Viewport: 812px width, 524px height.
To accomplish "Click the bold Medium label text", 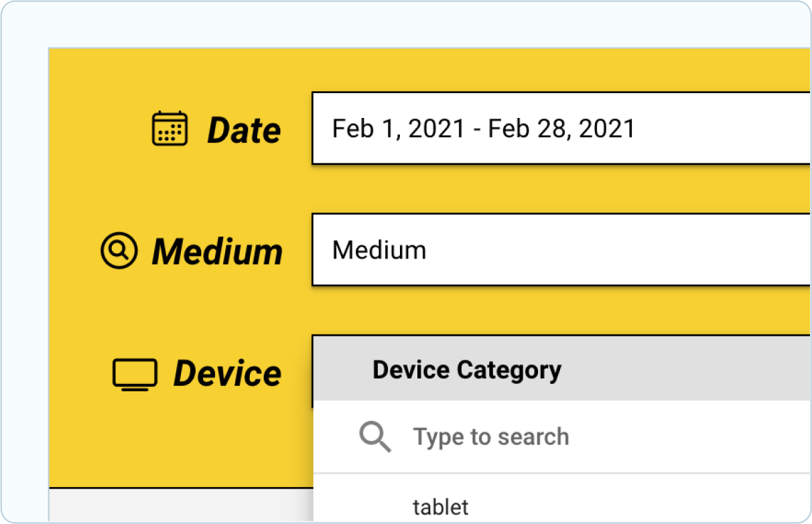I will (x=218, y=252).
